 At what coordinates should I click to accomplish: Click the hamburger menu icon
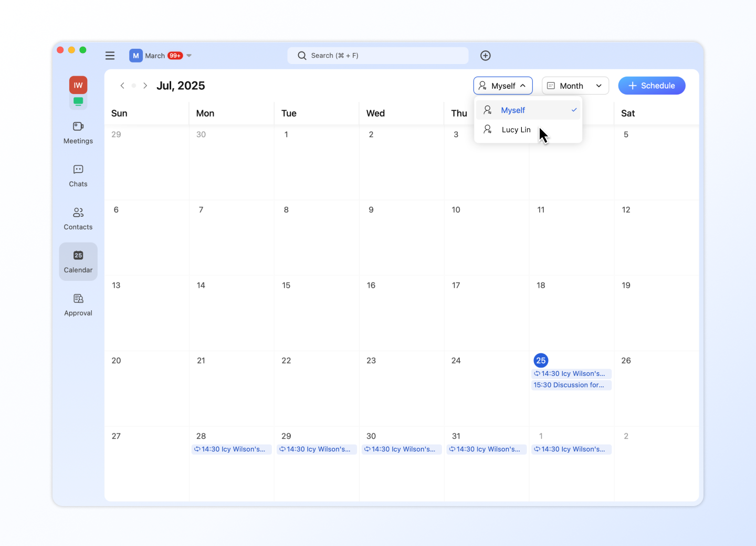(110, 56)
